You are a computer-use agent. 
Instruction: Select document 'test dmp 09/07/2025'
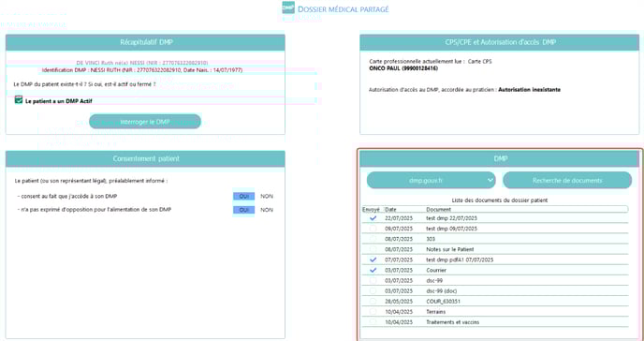(x=452, y=229)
